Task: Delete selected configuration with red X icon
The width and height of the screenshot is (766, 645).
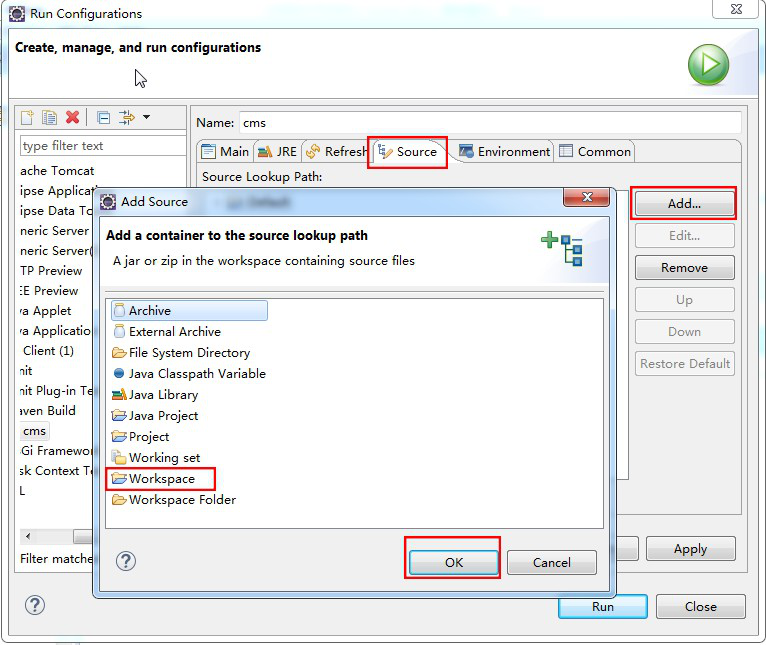Action: point(72,117)
